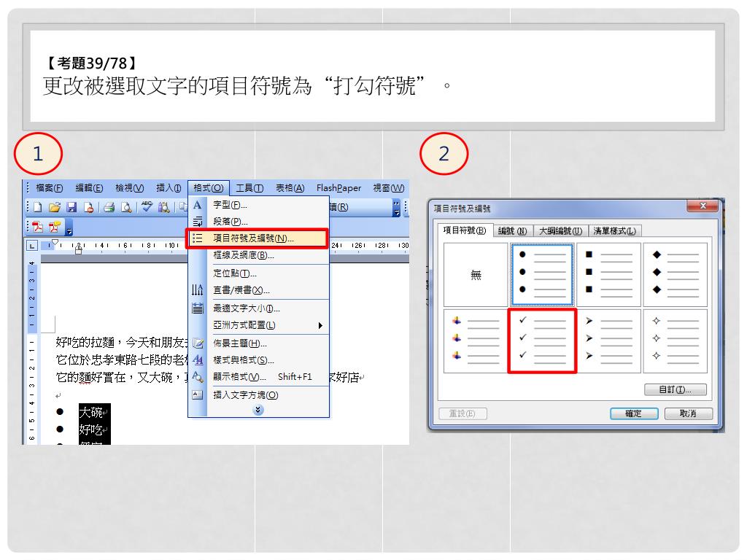The height and width of the screenshot is (560, 747).
Task: Select the arrowhead bullet style
Action: (x=608, y=341)
